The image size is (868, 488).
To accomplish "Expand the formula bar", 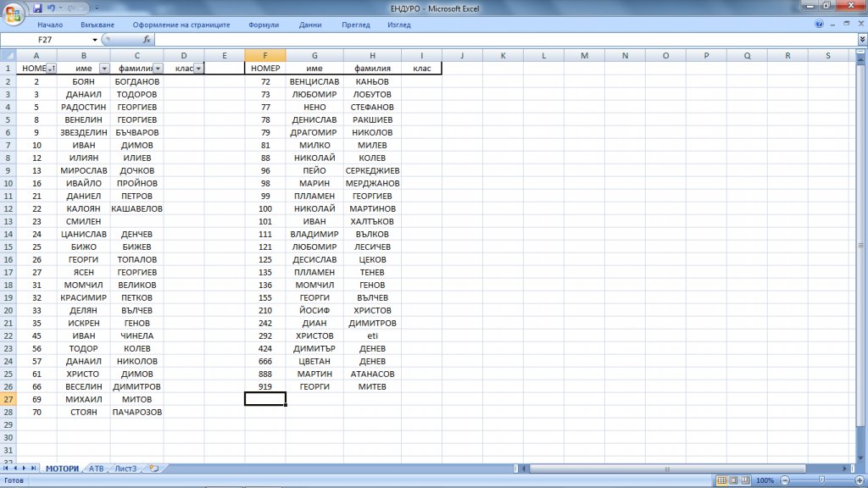I will (x=862, y=40).
